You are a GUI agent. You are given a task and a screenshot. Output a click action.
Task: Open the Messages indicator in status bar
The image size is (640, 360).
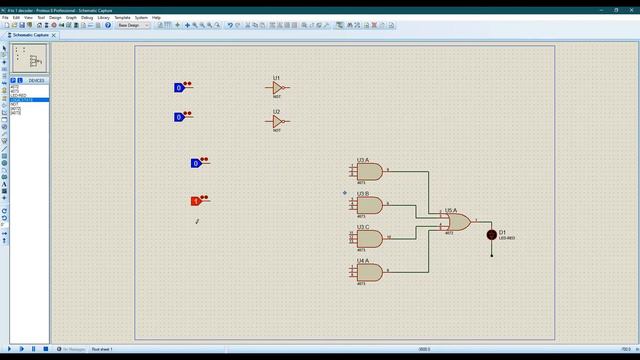coord(71,349)
